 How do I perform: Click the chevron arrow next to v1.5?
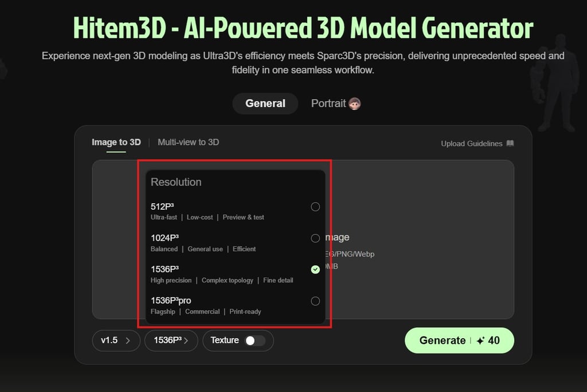(x=128, y=340)
